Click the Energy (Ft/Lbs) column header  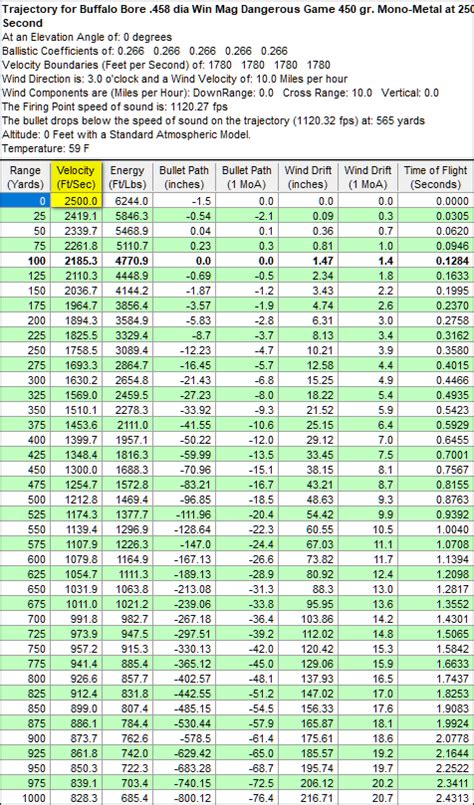tap(127, 177)
